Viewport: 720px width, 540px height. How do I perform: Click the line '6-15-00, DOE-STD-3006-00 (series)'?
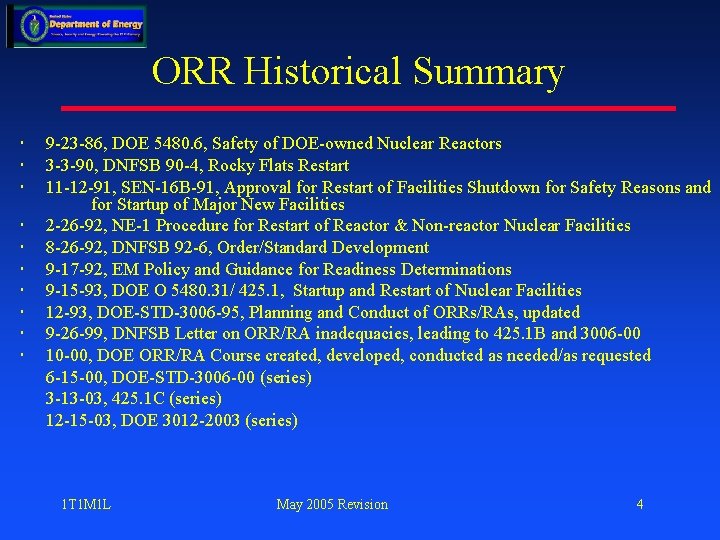[179, 377]
